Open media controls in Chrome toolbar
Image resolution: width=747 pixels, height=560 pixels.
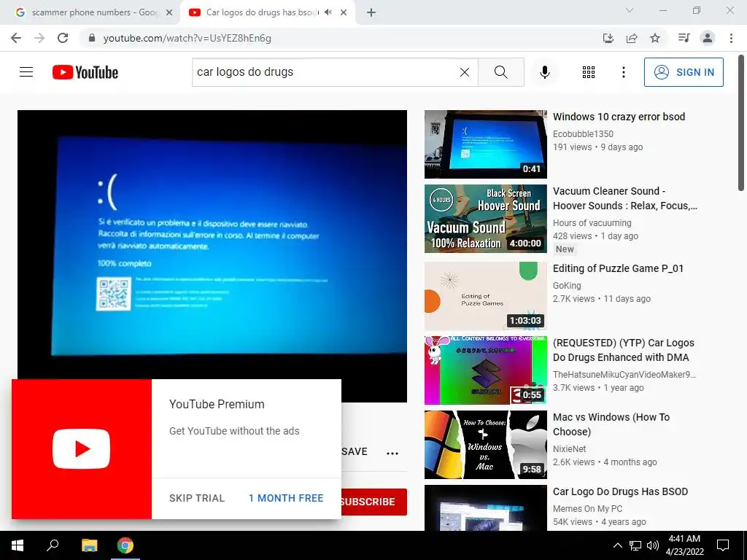click(684, 38)
